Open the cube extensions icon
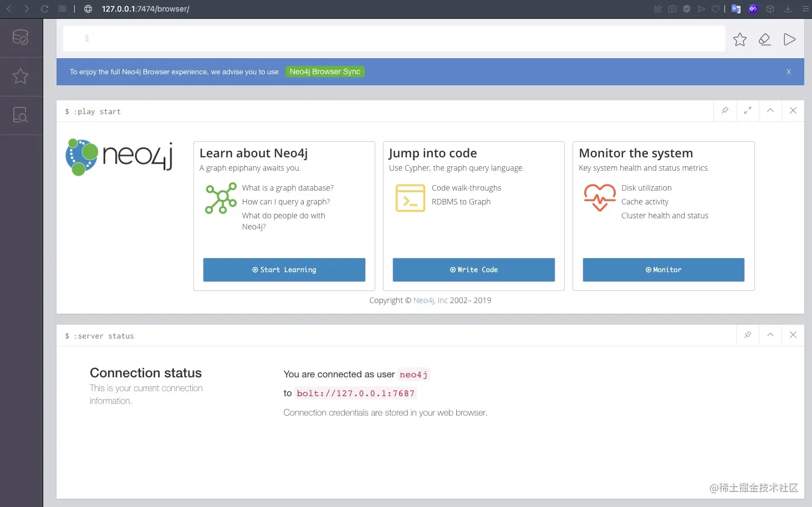 770,9
